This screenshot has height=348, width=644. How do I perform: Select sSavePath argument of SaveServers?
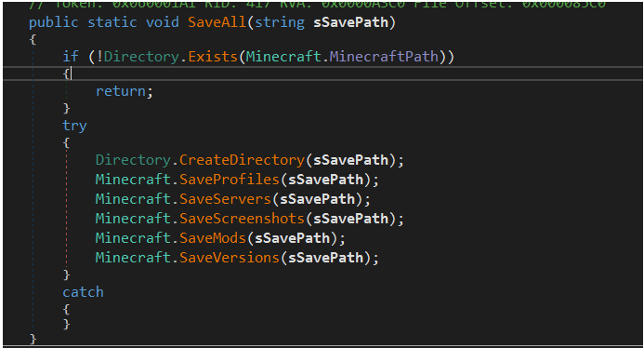317,199
